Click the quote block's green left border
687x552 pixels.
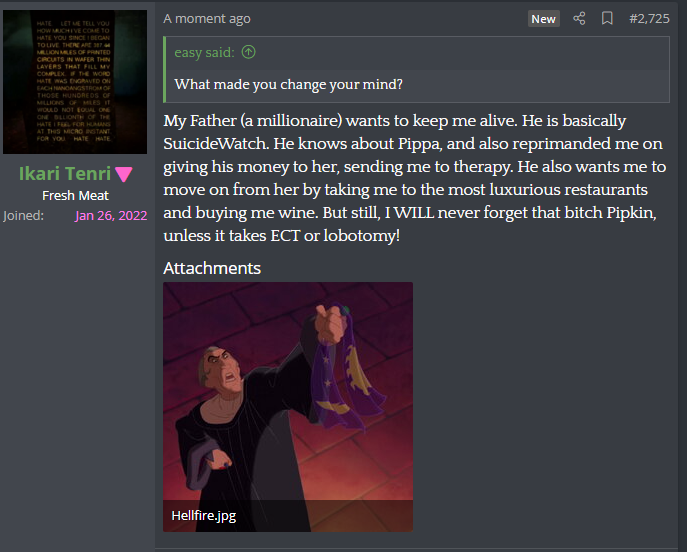(164, 70)
